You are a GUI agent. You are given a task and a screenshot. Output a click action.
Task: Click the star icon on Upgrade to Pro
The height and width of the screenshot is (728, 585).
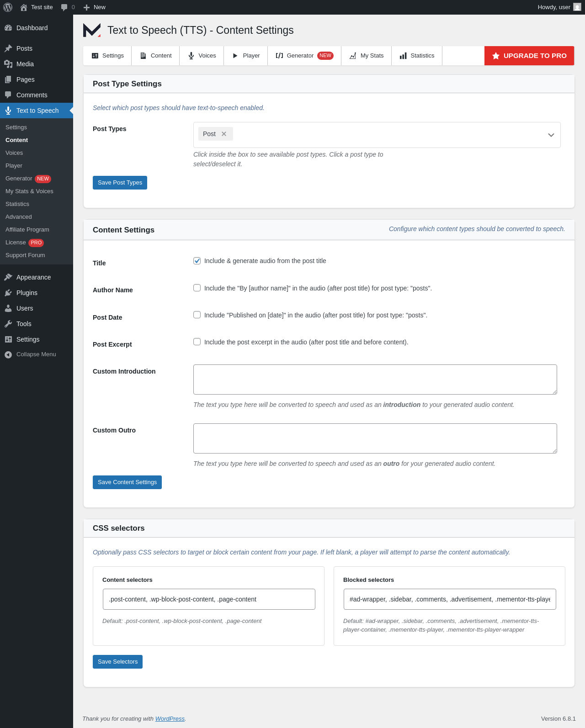point(496,56)
